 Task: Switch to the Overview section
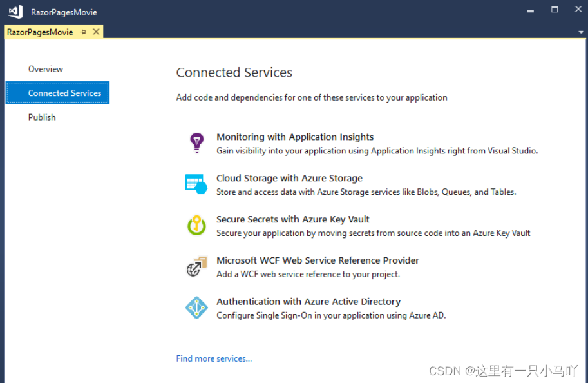click(46, 69)
